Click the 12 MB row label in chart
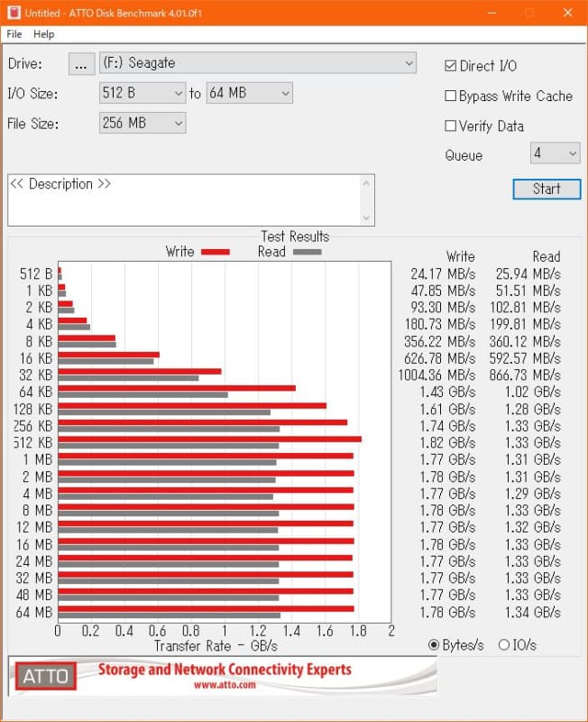This screenshot has width=588, height=722. 34,527
